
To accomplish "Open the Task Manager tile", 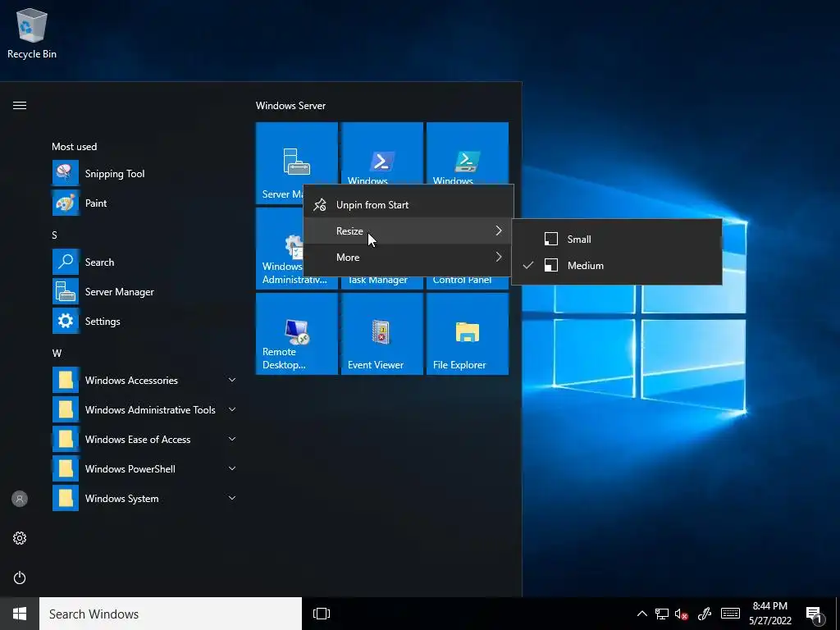I will (382, 282).
